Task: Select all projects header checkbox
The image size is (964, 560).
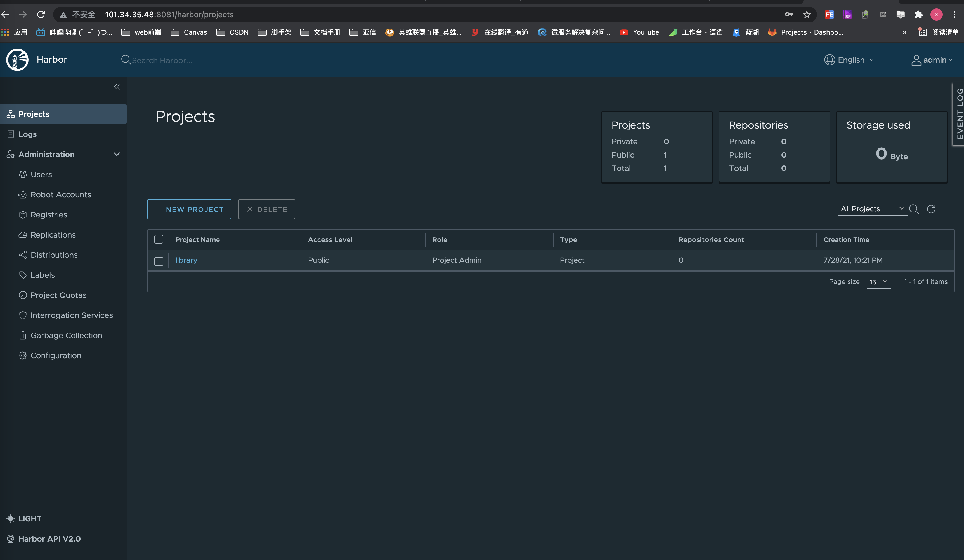Action: [159, 239]
